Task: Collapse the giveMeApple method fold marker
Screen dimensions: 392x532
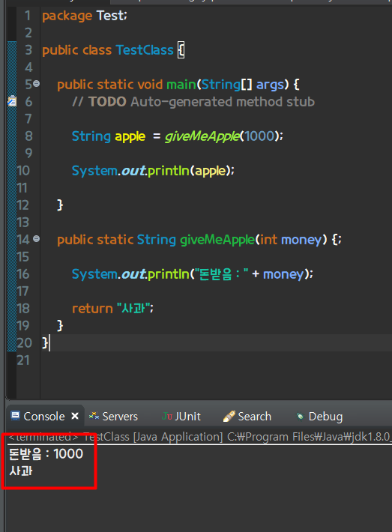Action: [x=36, y=239]
